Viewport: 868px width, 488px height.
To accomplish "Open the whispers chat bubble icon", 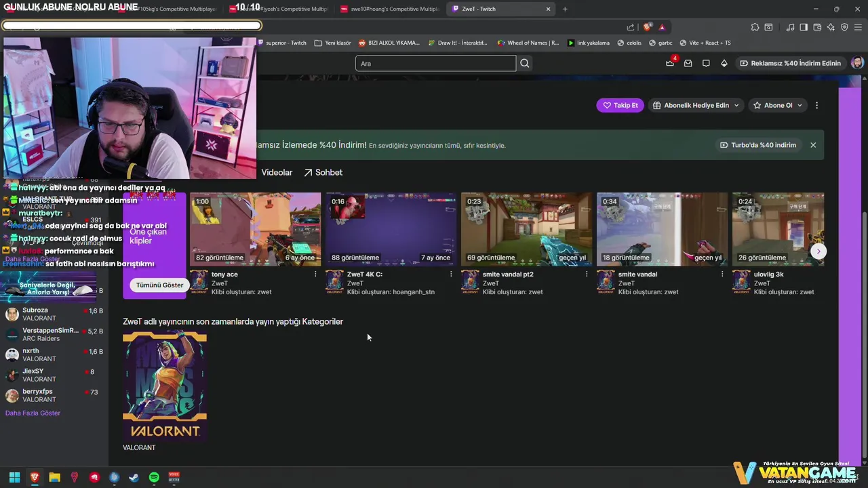I will 706,63.
